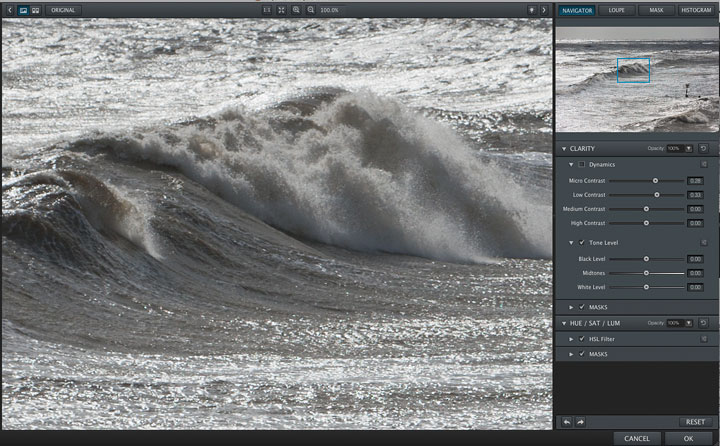Click the blue viewport box in navigator
The height and width of the screenshot is (446, 720).
(633, 70)
